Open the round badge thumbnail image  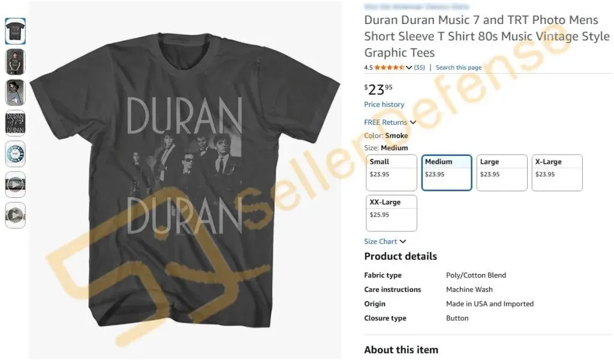click(15, 154)
